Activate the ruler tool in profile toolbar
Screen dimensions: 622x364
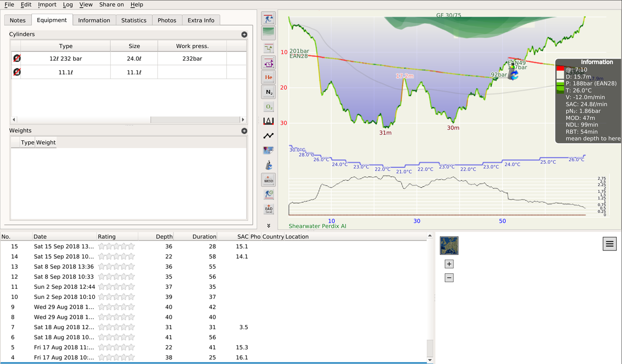pos(268,121)
